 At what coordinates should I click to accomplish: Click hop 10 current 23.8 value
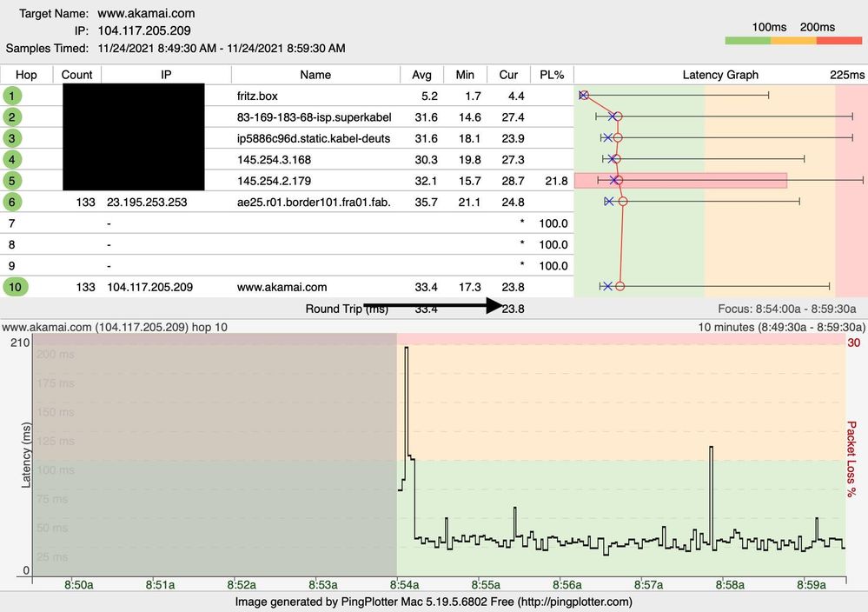tap(514, 287)
